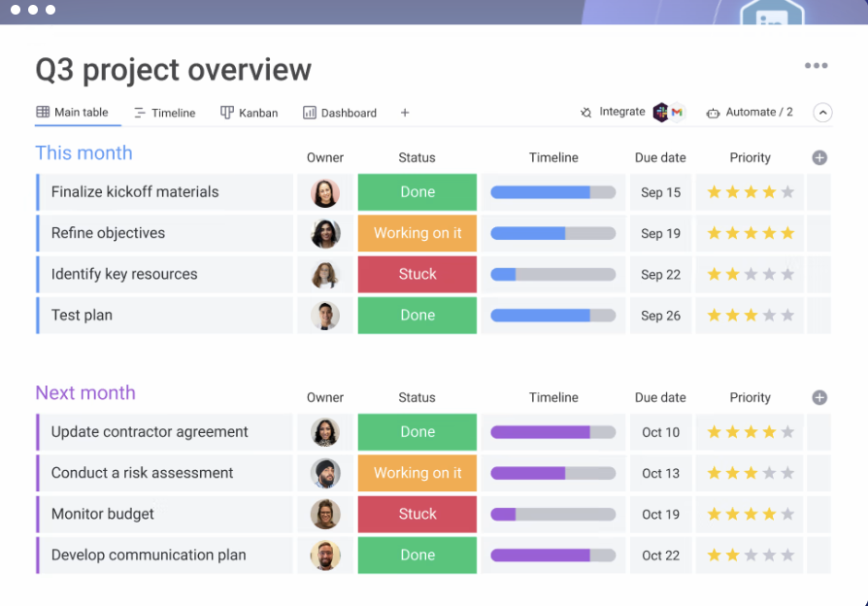Open the Dashboard view tab
The height and width of the screenshot is (606, 868).
(340, 113)
